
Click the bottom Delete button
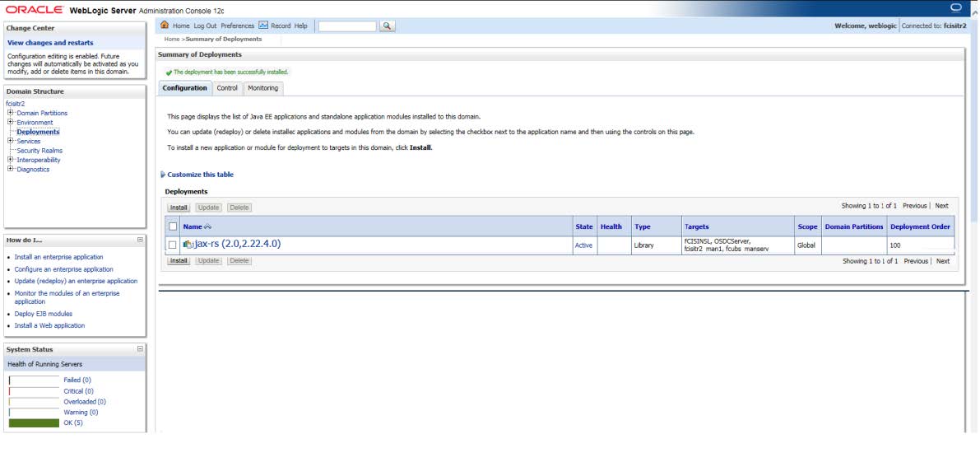pos(239,261)
